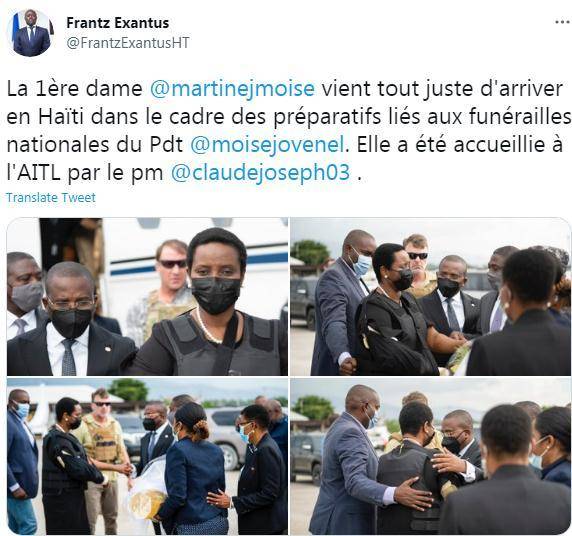Click Frantz Exantus profile avatar

pos(31,33)
